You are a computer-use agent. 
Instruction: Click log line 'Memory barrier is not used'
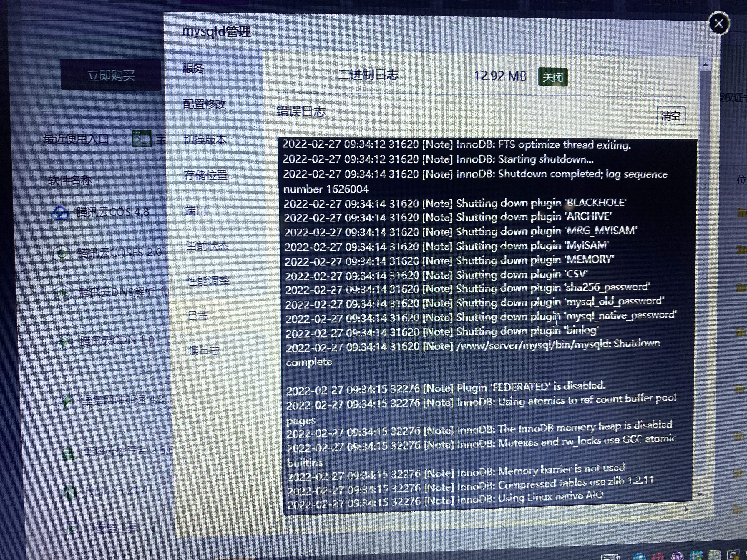(456, 472)
